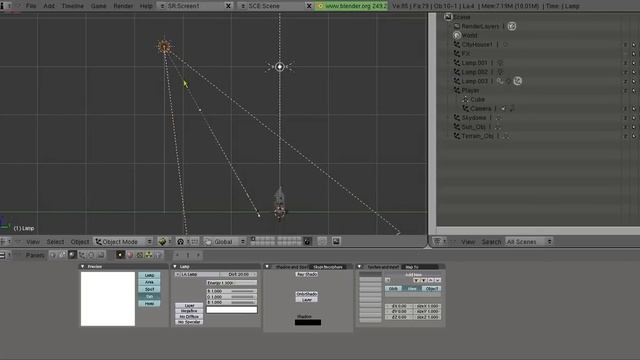Click the blender.org logo icon in header

pyautogui.click(x=320, y=6)
